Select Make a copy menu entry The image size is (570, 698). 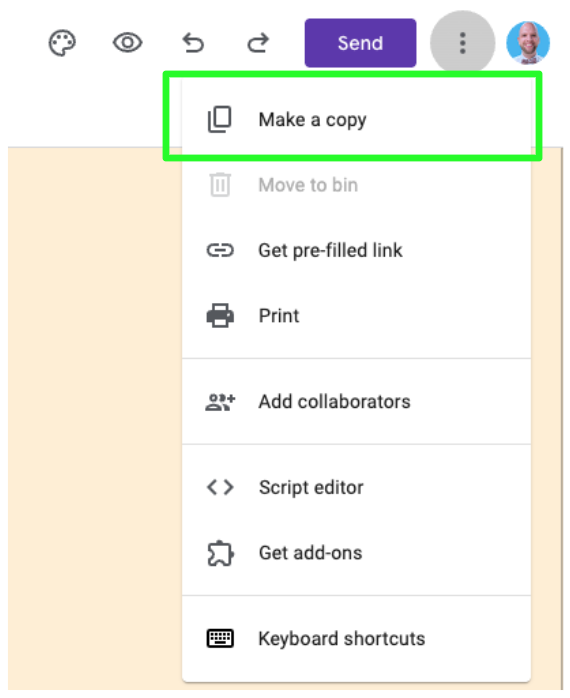pyautogui.click(x=356, y=119)
